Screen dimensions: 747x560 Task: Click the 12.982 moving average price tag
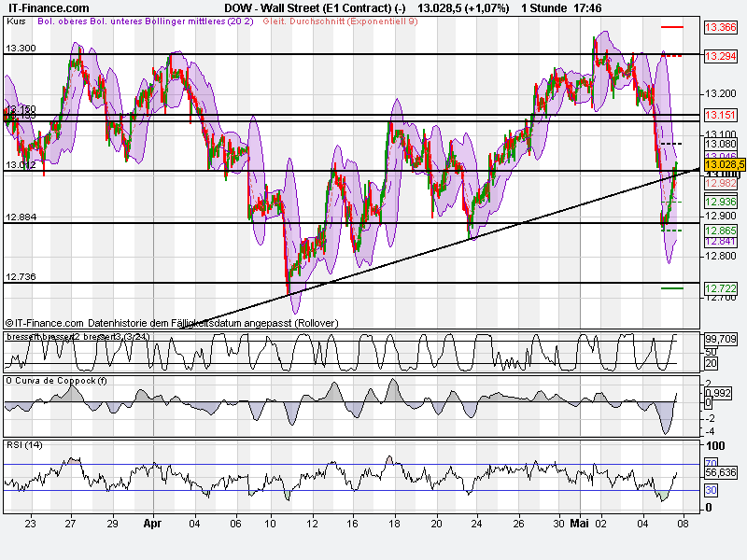click(x=720, y=183)
